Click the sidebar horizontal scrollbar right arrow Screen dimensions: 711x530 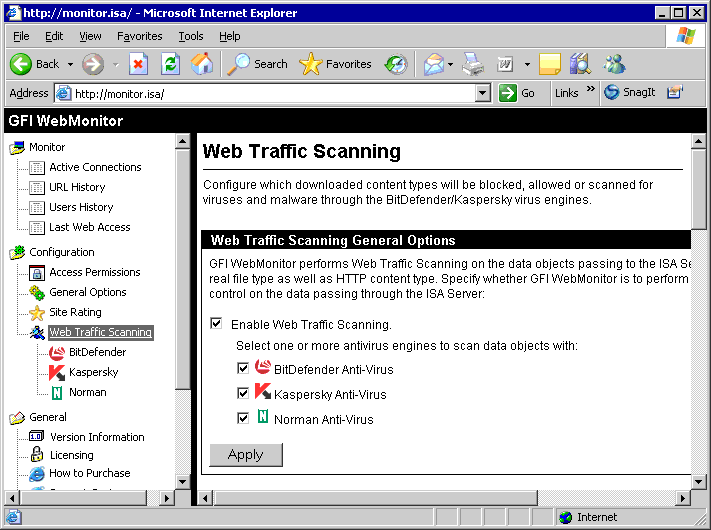coord(167,499)
